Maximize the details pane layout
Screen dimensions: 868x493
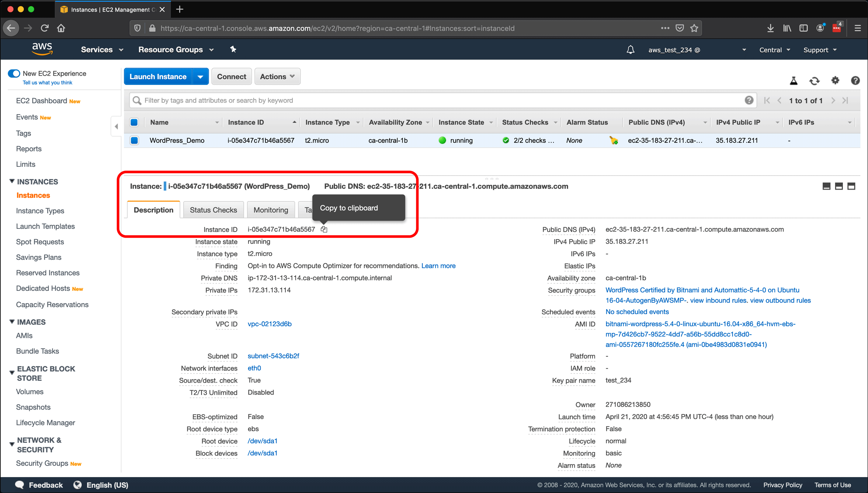[851, 186]
